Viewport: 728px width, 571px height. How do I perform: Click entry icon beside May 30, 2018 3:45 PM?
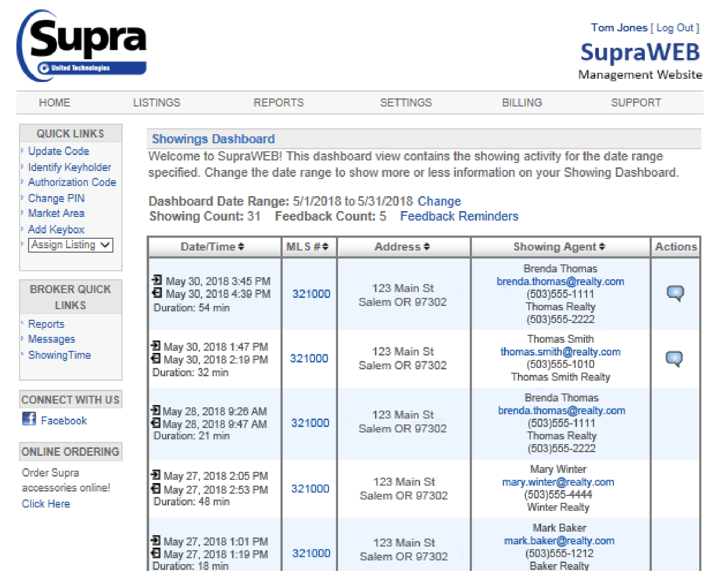tap(157, 280)
